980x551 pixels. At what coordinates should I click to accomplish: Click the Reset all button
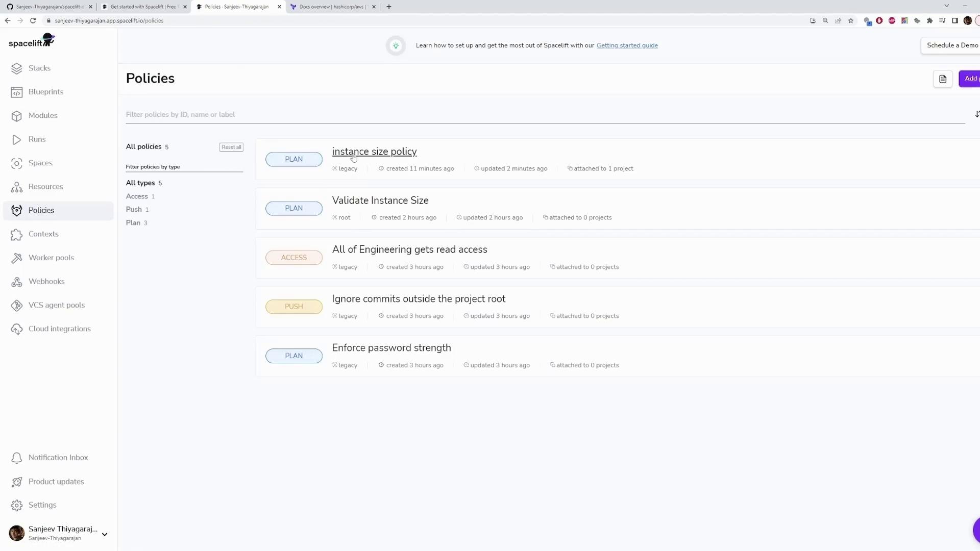coord(231,147)
